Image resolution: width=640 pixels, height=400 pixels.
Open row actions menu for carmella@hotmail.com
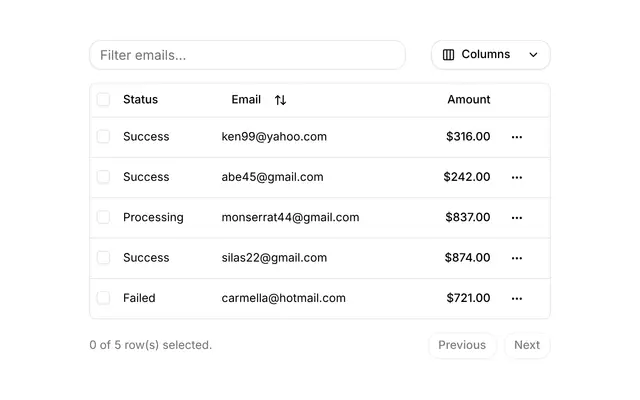(x=517, y=299)
